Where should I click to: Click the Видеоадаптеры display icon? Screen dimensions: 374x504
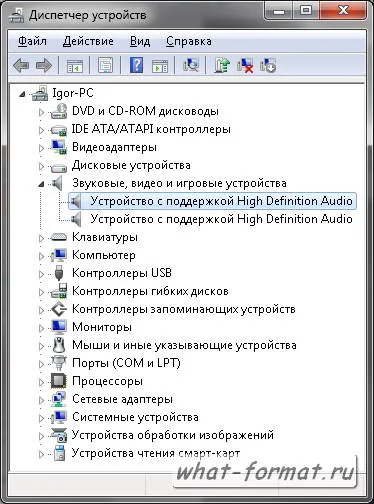pos(59,147)
